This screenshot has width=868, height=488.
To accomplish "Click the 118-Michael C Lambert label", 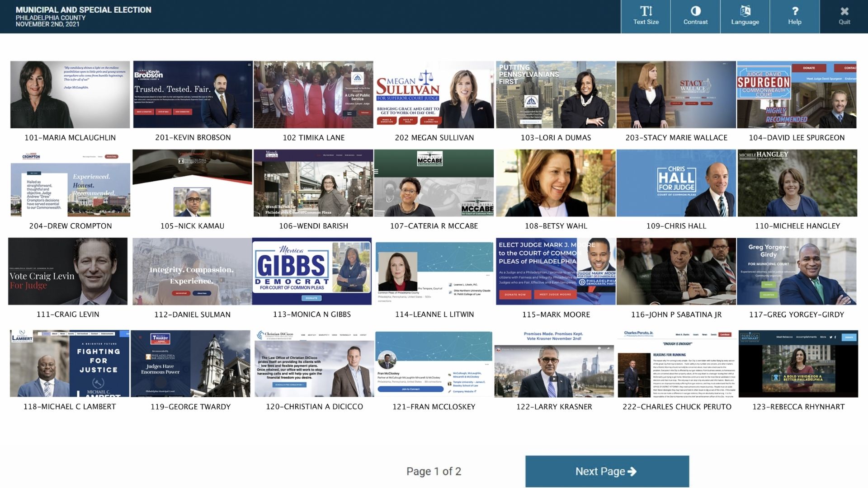I will click(70, 407).
